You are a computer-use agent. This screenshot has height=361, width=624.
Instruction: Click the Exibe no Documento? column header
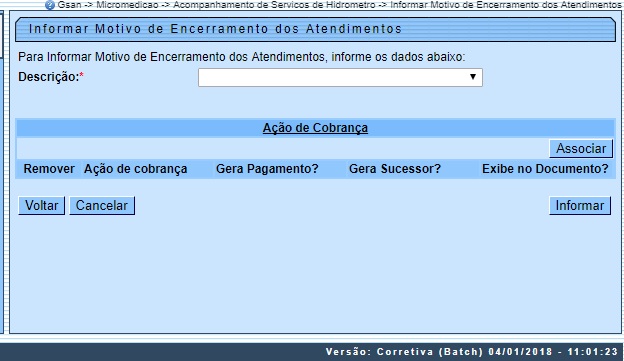pyautogui.click(x=545, y=169)
